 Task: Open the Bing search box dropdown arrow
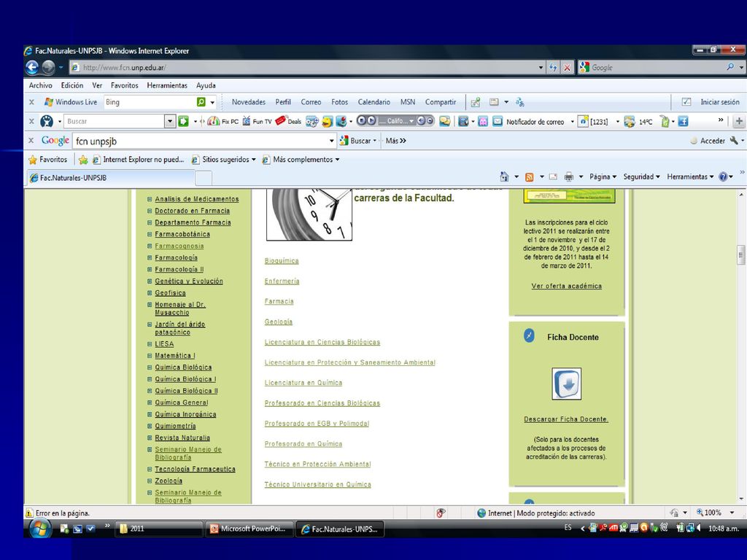[x=212, y=102]
